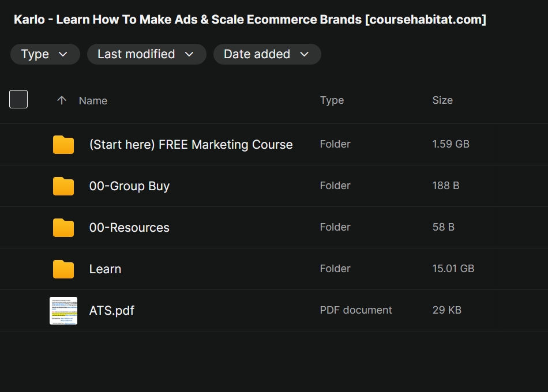Sort files by the Name column header
Viewport: 548px width, 392px height.
(x=93, y=100)
